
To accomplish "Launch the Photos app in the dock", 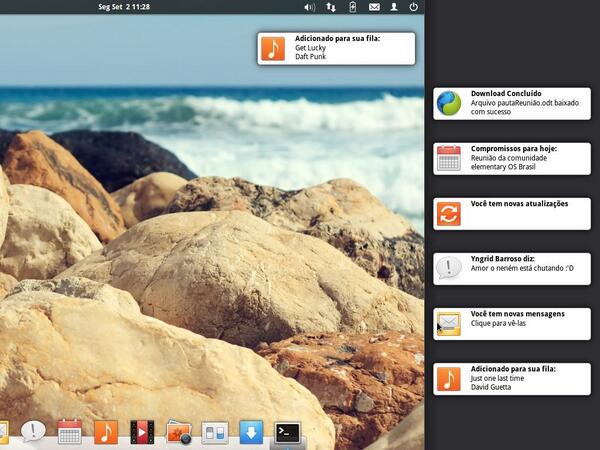I will [x=179, y=433].
